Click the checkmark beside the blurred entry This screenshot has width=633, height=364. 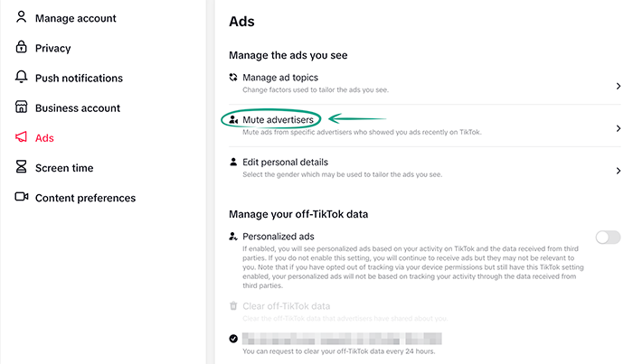(x=234, y=338)
